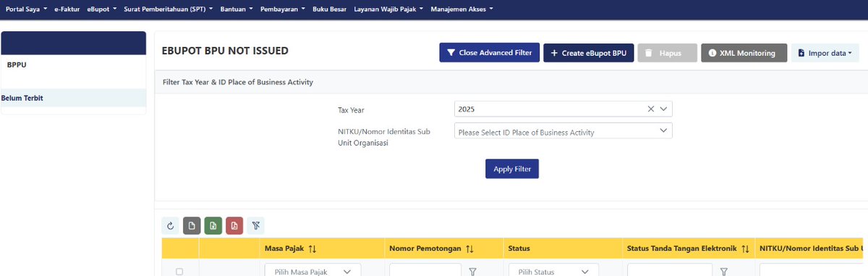
Task: Open the Portal Saya menu
Action: click(x=27, y=9)
